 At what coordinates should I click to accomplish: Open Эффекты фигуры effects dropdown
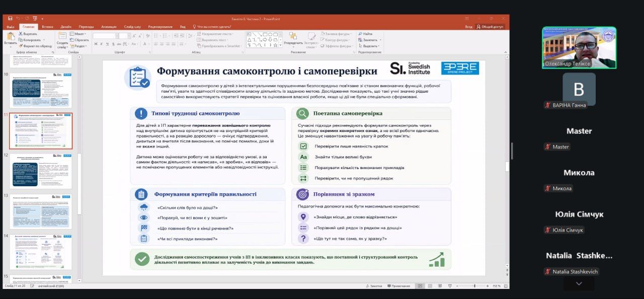tap(337, 46)
